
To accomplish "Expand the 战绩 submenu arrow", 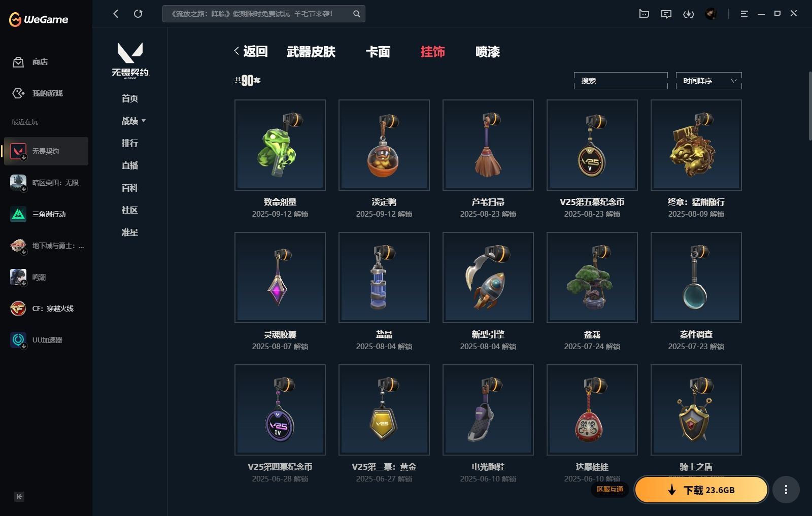I will [x=144, y=121].
